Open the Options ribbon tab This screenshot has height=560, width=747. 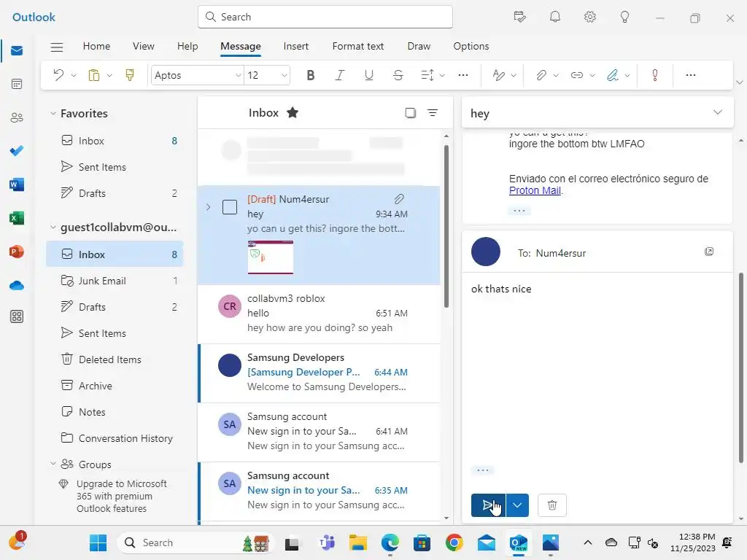(471, 46)
